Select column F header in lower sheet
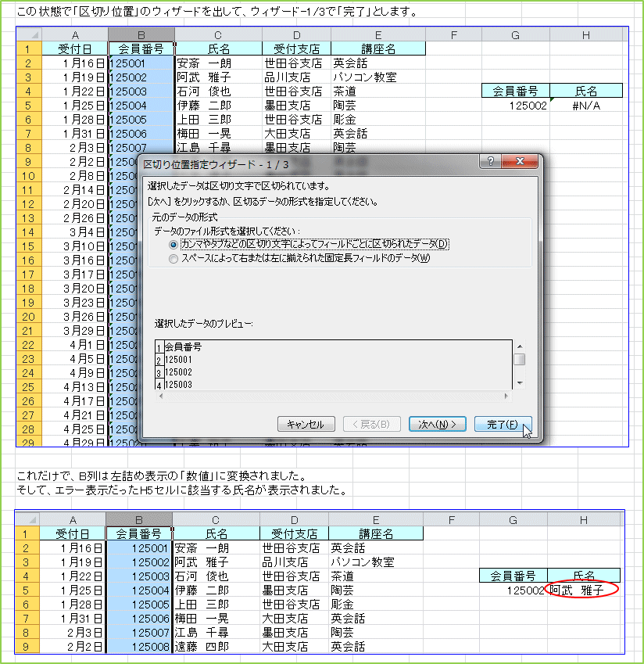Image resolution: width=644 pixels, height=664 pixels. [x=451, y=519]
